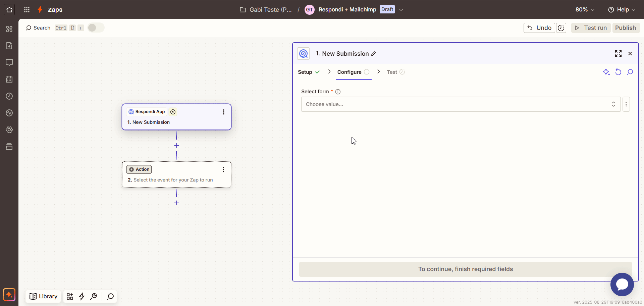
Task: Open the Gabi Teste folder breadcrumb
Action: (266, 10)
